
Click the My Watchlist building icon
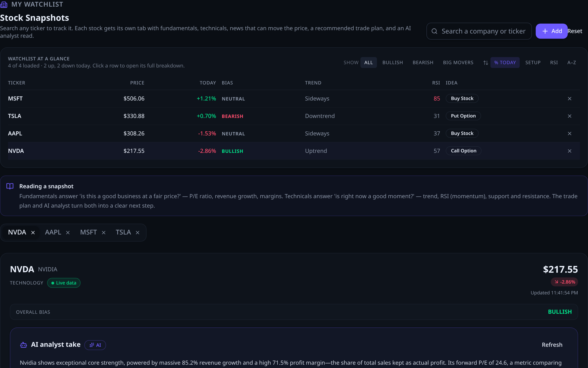coord(4,5)
